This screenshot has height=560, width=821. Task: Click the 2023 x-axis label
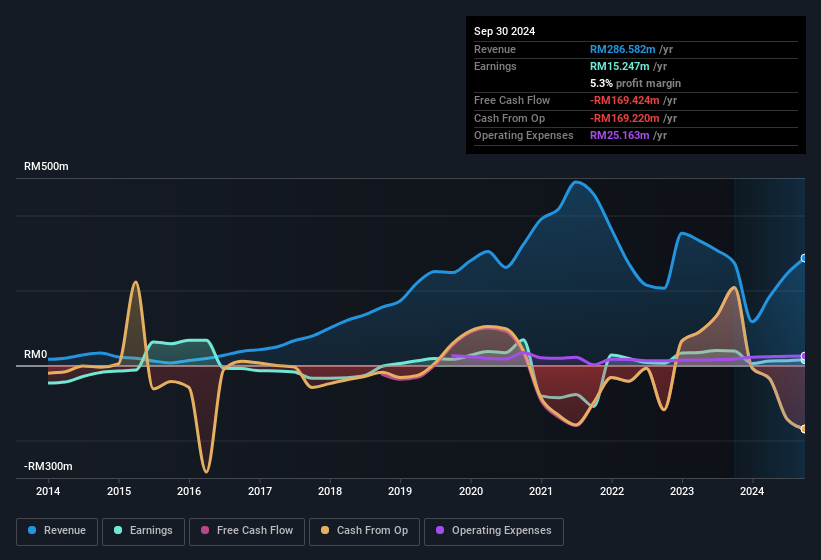coord(682,491)
